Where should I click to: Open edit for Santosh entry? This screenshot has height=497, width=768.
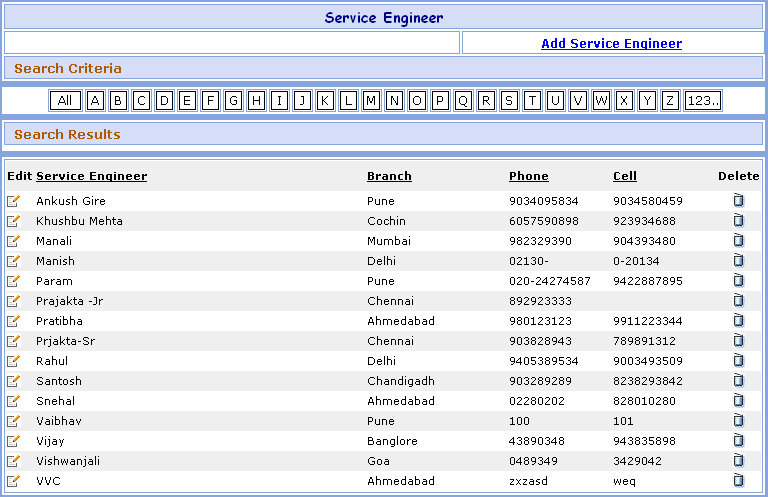[x=14, y=381]
